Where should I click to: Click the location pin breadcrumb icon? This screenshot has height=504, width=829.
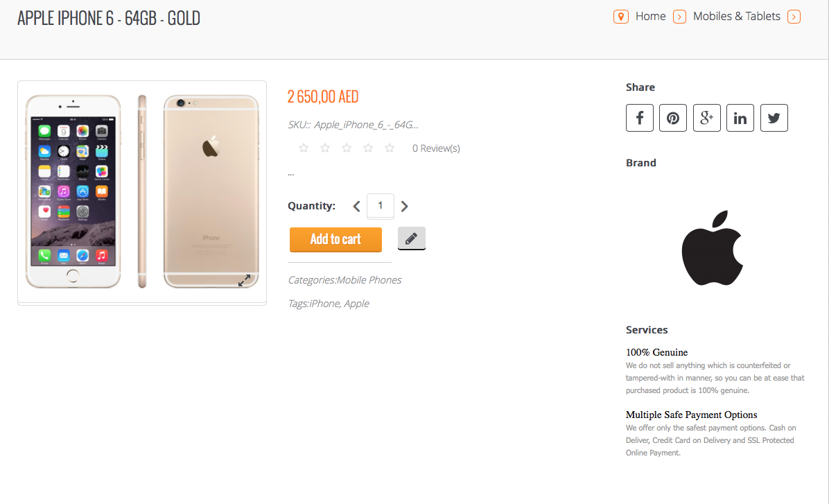tap(620, 17)
